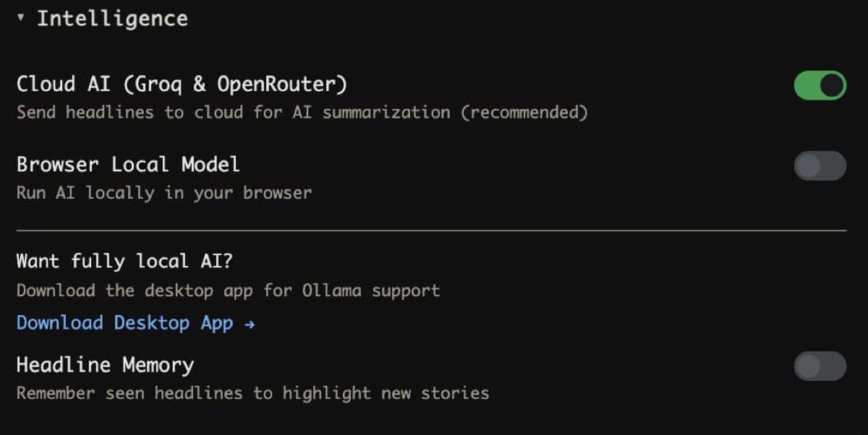The height and width of the screenshot is (435, 868).
Task: Turn on the Headline Memory toggle
Action: click(820, 366)
